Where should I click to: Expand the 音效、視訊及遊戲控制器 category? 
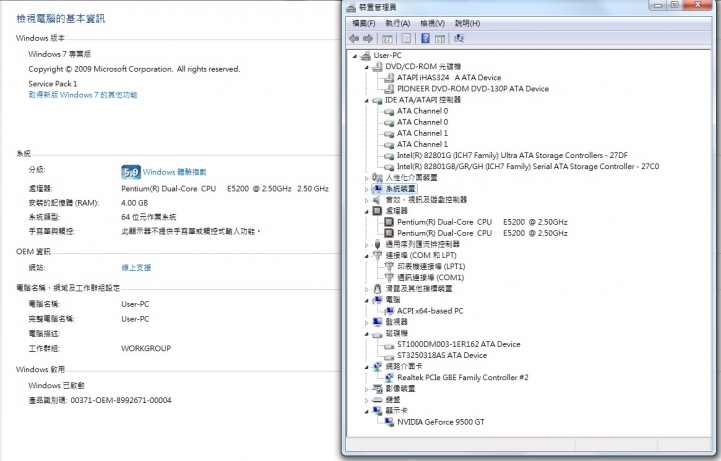[x=366, y=200]
